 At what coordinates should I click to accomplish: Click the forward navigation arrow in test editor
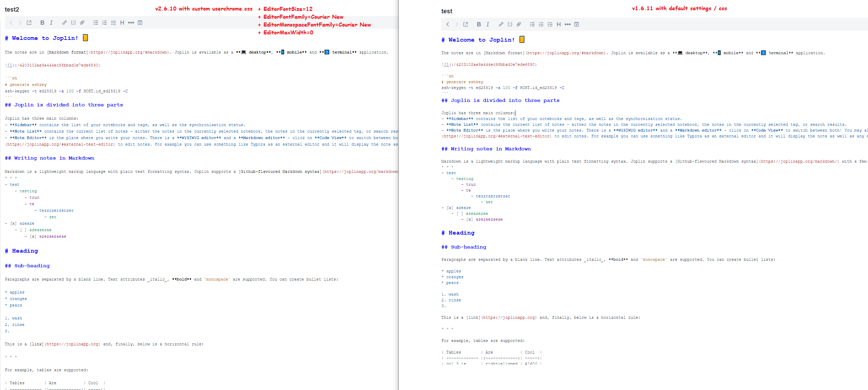pyautogui.click(x=457, y=24)
